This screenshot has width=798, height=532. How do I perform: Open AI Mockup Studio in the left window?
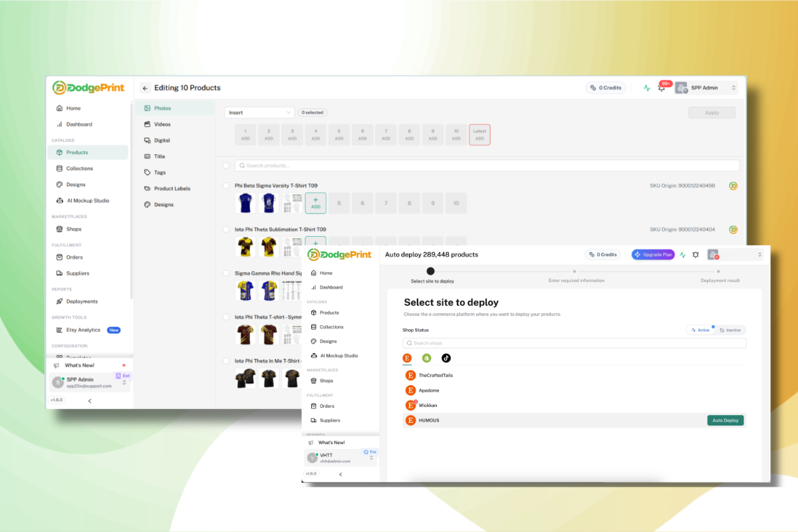tap(89, 200)
